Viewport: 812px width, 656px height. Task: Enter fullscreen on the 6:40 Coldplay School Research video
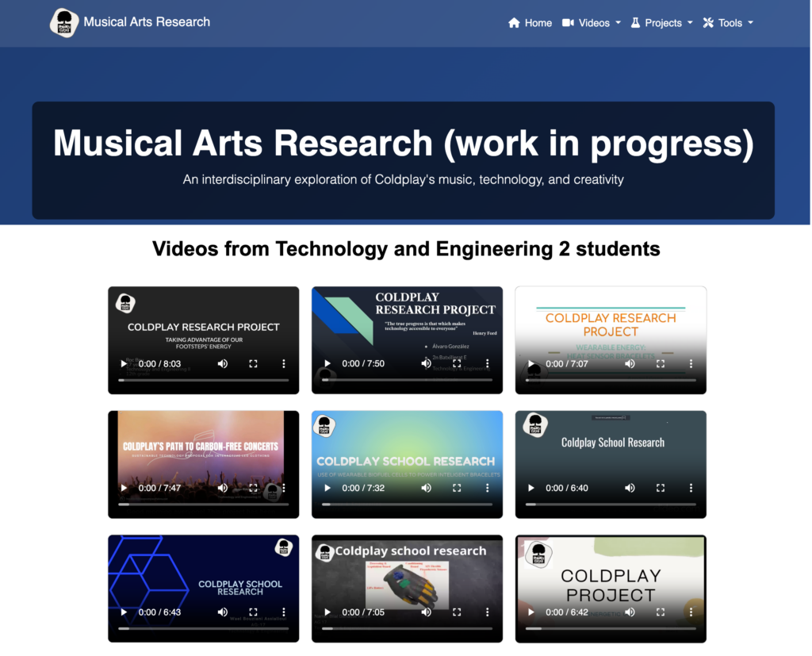point(661,488)
